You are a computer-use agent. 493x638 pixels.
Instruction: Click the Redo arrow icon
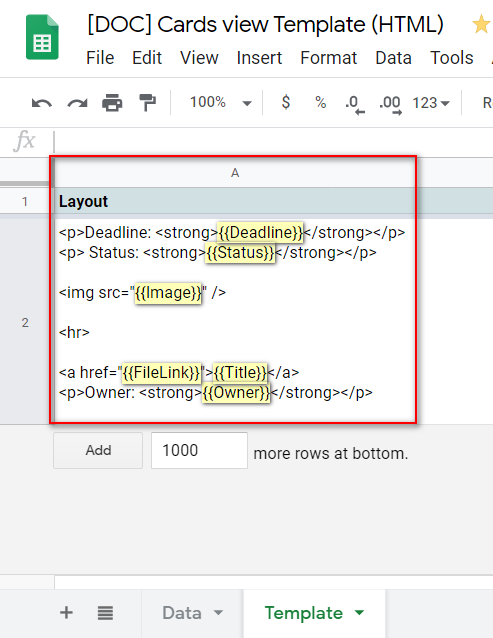point(77,103)
